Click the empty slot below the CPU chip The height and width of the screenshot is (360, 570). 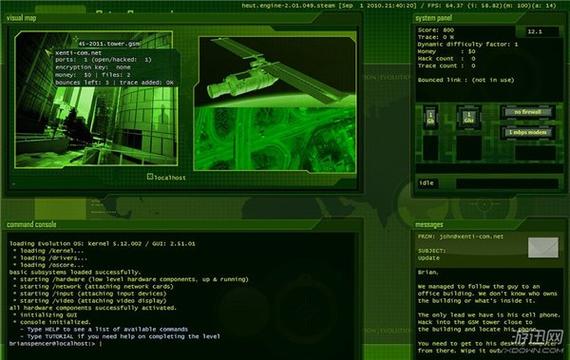tap(469, 148)
